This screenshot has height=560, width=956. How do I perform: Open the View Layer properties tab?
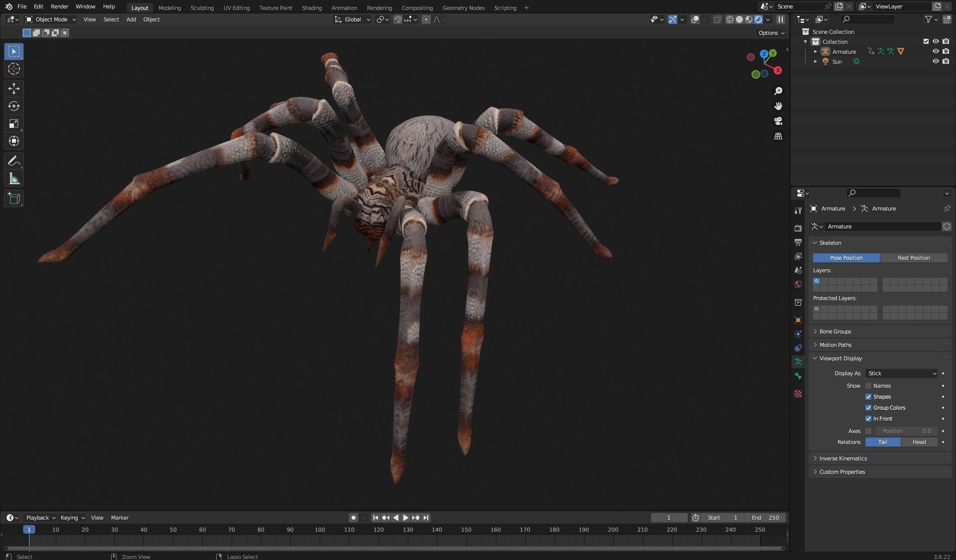(x=798, y=256)
